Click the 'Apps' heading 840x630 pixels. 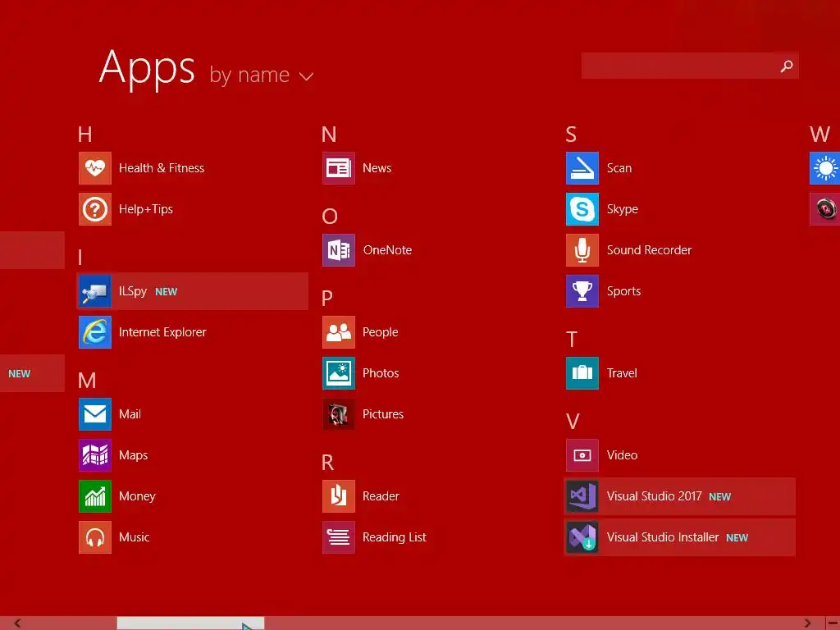(x=147, y=69)
